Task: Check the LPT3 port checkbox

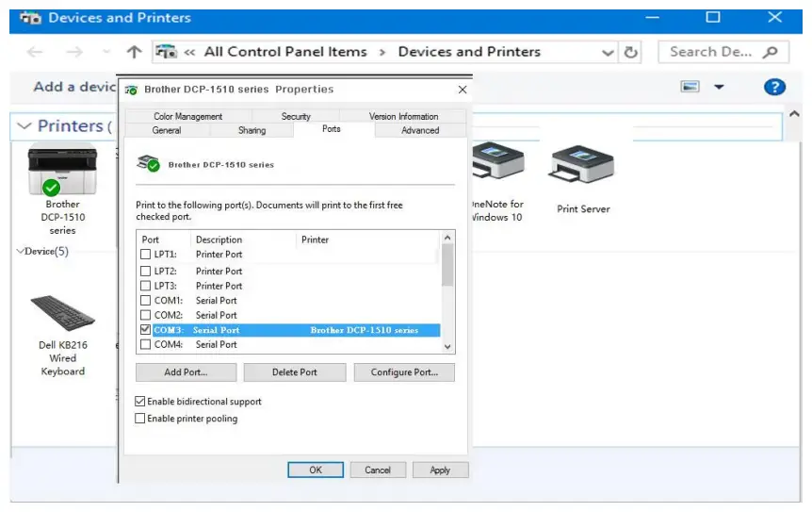Action: (x=145, y=286)
